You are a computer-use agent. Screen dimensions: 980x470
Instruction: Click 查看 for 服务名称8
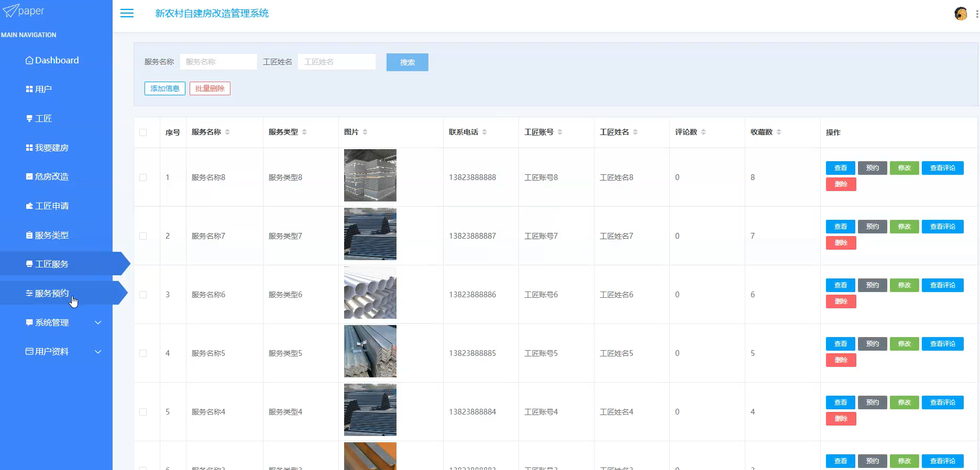click(x=841, y=168)
